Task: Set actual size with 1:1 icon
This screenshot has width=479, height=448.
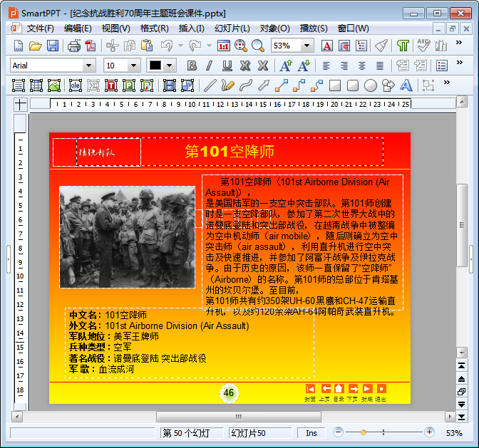Action: click(224, 46)
